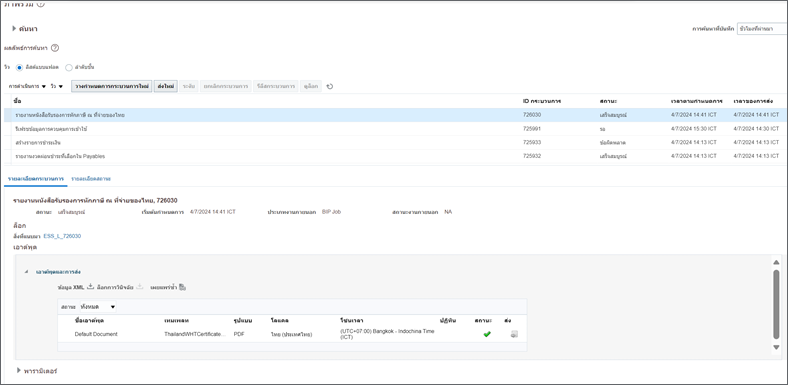788x385 pixels.
Task: Click the ระงับ hold button
Action: click(188, 86)
